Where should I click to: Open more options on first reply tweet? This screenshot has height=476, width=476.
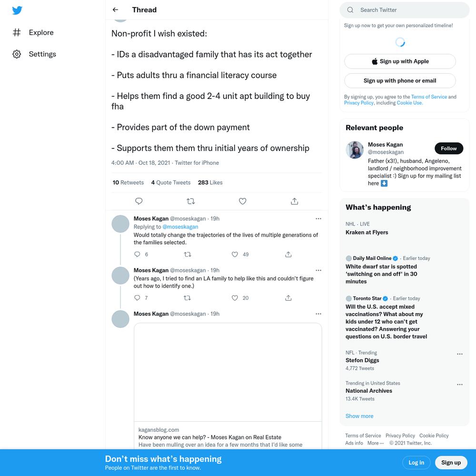pyautogui.click(x=318, y=218)
